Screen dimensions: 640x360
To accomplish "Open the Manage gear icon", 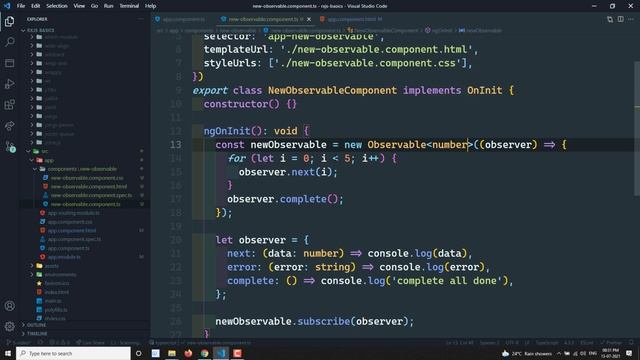I will pos(9,326).
